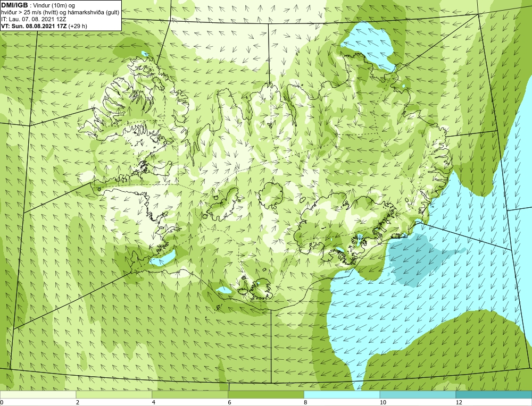Click the 2–4 m/s light green legend swatch

coord(114,395)
